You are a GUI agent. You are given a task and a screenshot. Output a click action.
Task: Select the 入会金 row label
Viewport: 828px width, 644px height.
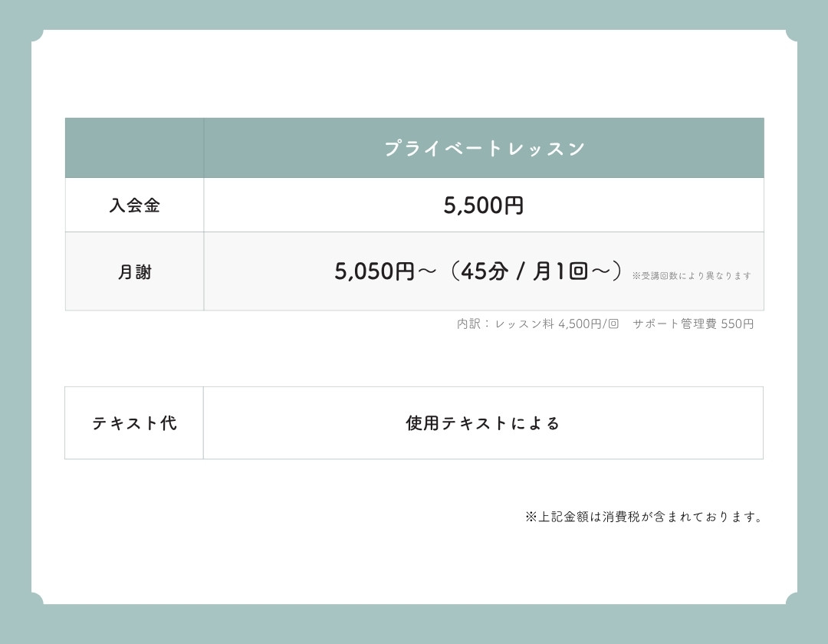(134, 205)
